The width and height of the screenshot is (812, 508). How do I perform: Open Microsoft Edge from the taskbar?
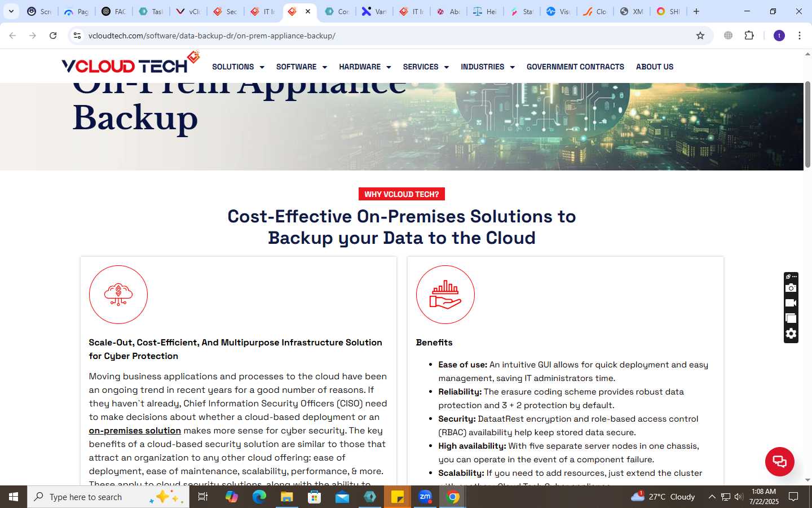[259, 497]
